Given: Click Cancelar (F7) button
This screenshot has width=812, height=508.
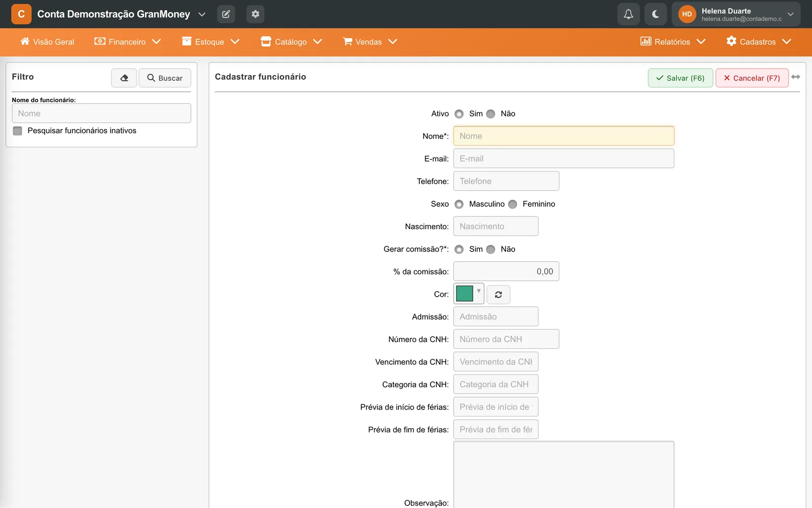Looking at the screenshot, I should point(752,78).
